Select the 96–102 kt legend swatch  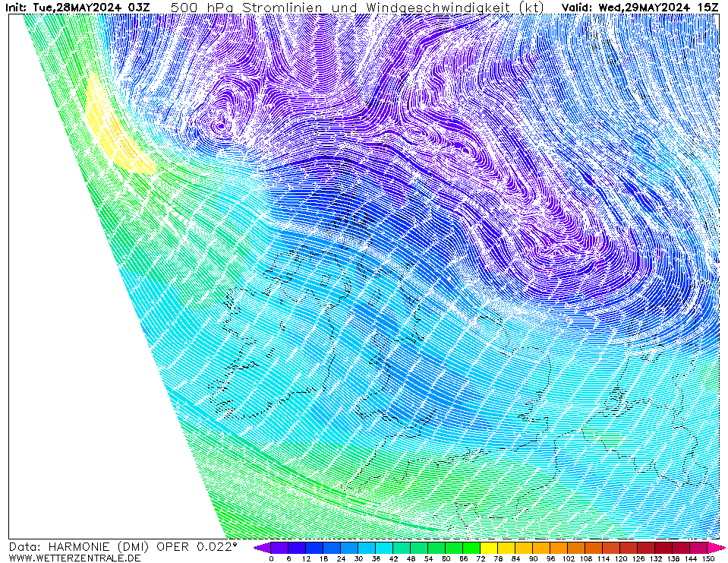[x=559, y=548]
